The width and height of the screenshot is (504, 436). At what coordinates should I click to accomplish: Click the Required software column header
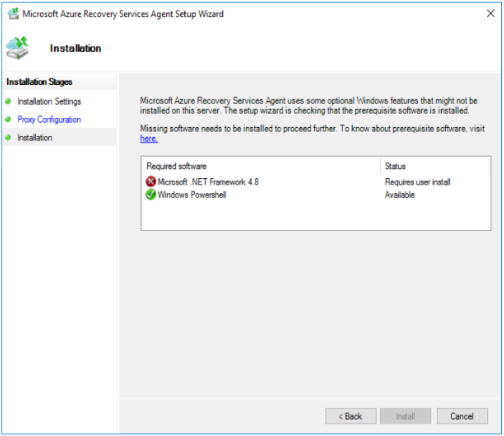click(176, 166)
